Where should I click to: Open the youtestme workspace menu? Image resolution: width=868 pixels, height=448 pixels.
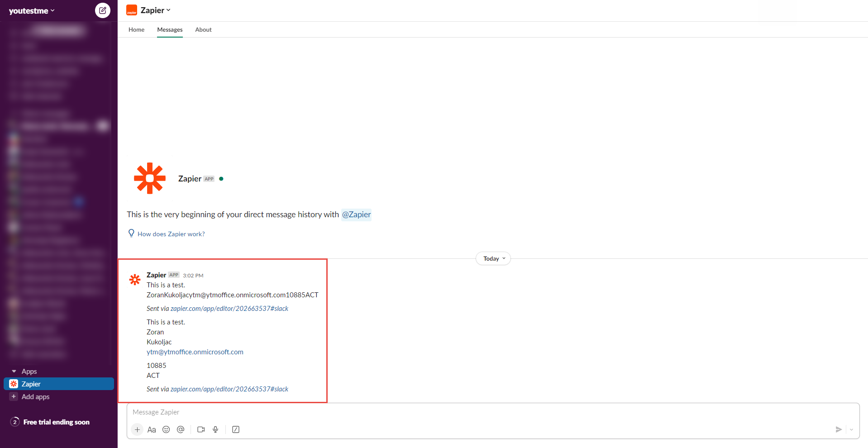coord(32,11)
